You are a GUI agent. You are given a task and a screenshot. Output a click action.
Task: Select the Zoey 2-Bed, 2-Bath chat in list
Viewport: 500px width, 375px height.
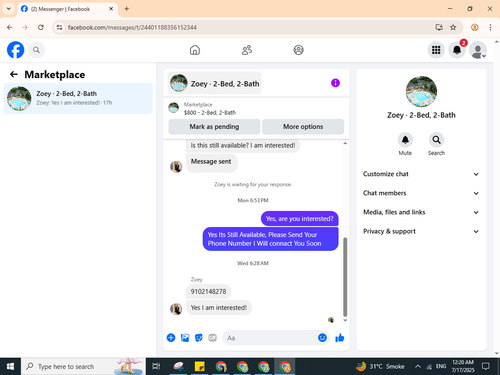78,98
